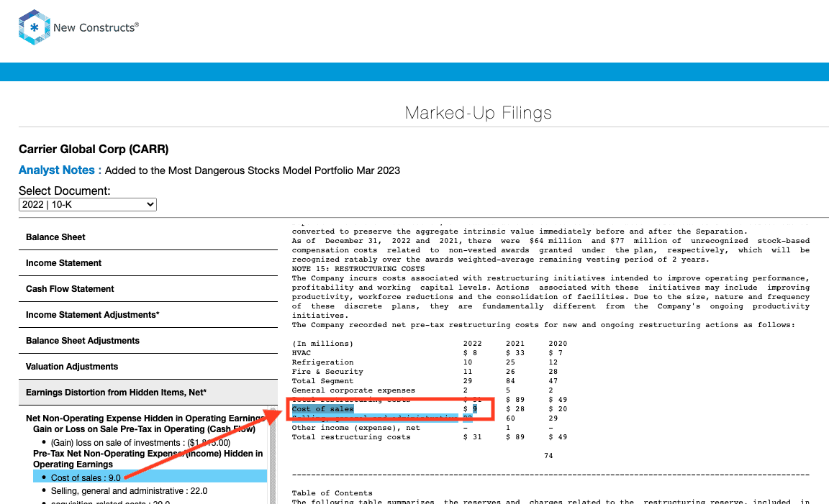Open the Income Statement section
829x504 pixels.
pyautogui.click(x=148, y=263)
